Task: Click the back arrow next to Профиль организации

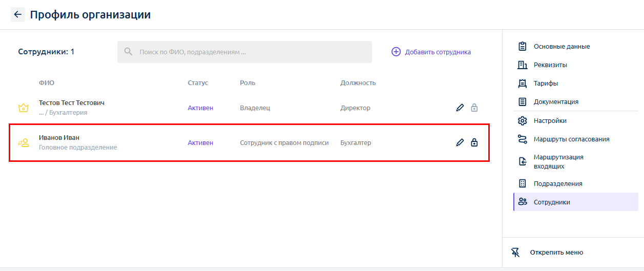Action: (x=18, y=14)
